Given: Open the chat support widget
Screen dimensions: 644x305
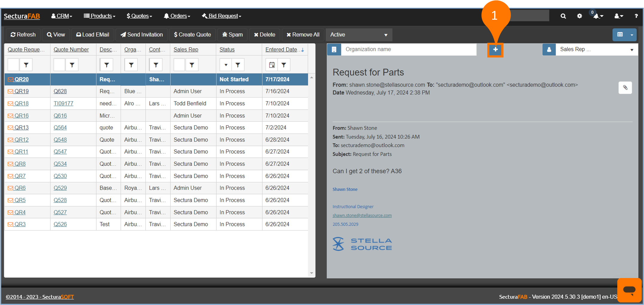Looking at the screenshot, I should coord(629,290).
